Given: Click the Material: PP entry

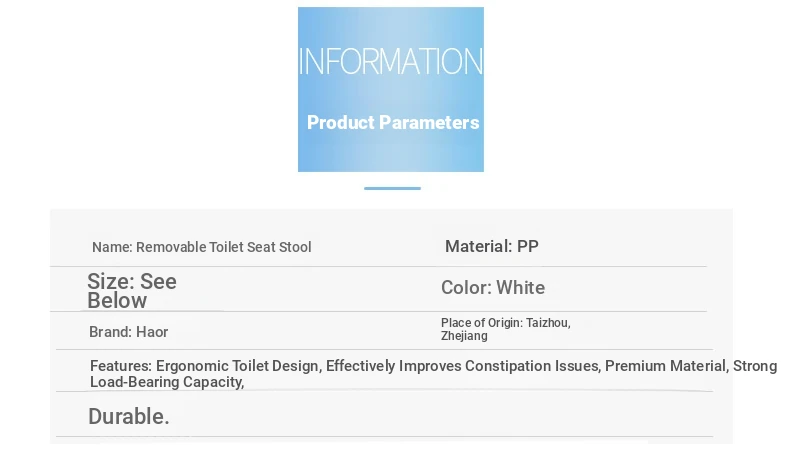Looking at the screenshot, I should [492, 246].
